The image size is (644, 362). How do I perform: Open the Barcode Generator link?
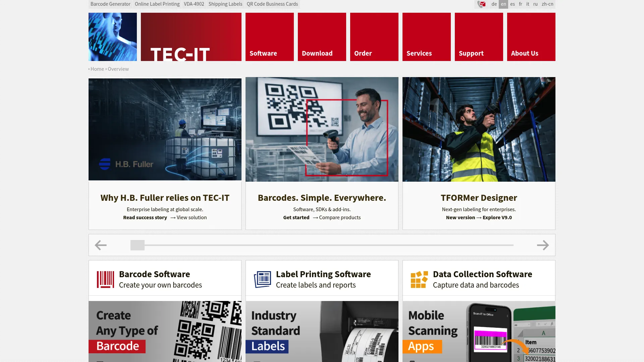tap(110, 4)
